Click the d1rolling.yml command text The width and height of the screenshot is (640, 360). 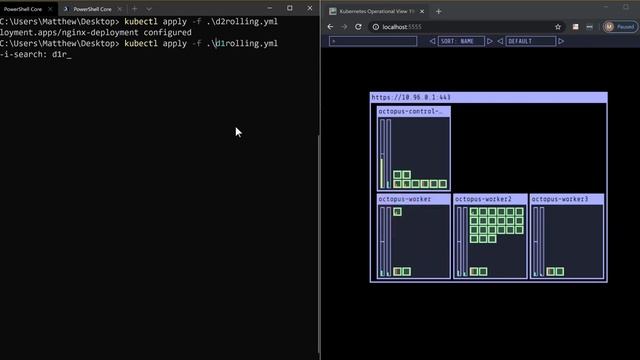tap(242, 43)
